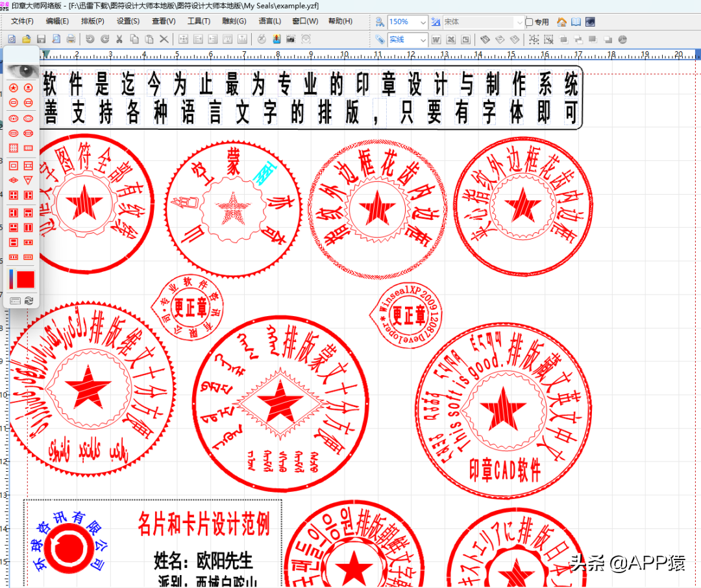Image resolution: width=701 pixels, height=588 pixels.
Task: Open the 排版(P) menu
Action: (93, 21)
